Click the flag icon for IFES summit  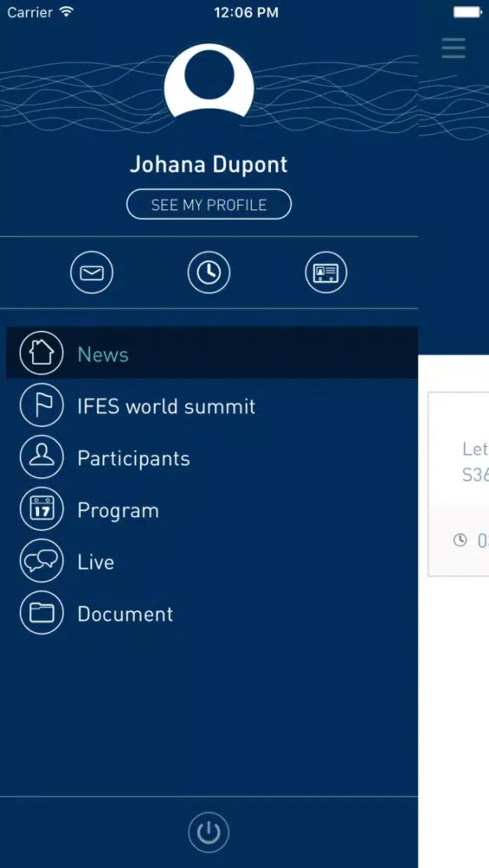point(42,405)
